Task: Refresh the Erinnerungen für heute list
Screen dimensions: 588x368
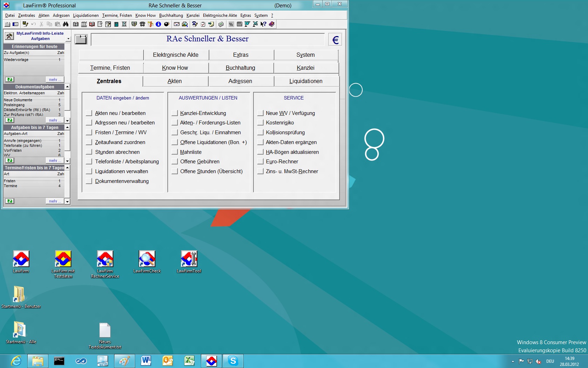Action: coord(10,80)
